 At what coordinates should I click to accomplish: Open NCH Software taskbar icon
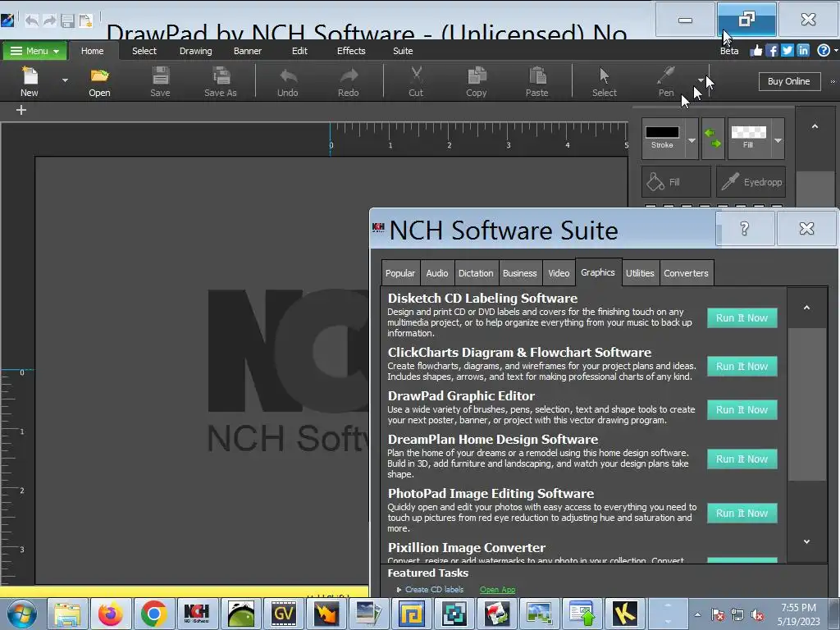pyautogui.click(x=197, y=614)
